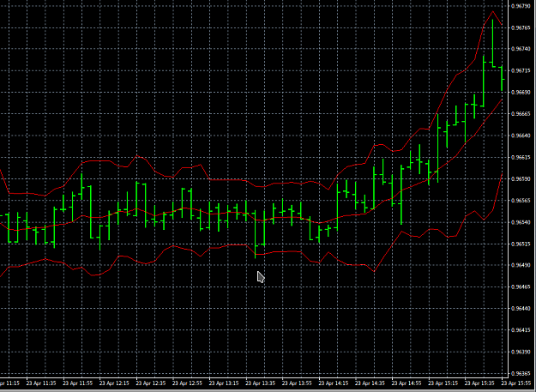This screenshot has width=536, height=392.
Task: Click the 23 Apr 15:55 time label
Action: coord(516,383)
